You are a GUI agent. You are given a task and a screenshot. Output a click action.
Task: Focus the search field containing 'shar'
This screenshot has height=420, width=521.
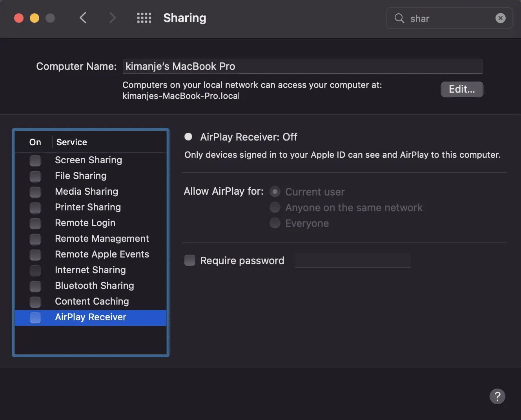(x=450, y=18)
